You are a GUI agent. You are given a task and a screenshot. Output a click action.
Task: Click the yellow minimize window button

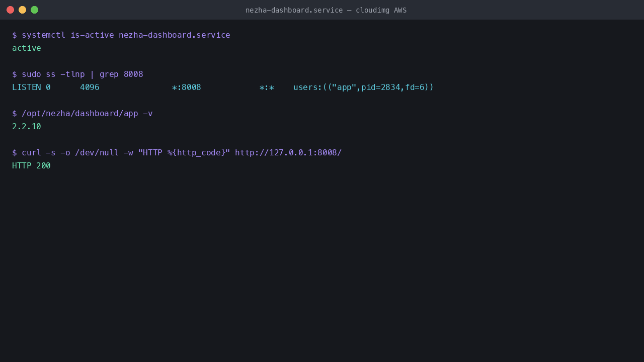pyautogui.click(x=22, y=10)
